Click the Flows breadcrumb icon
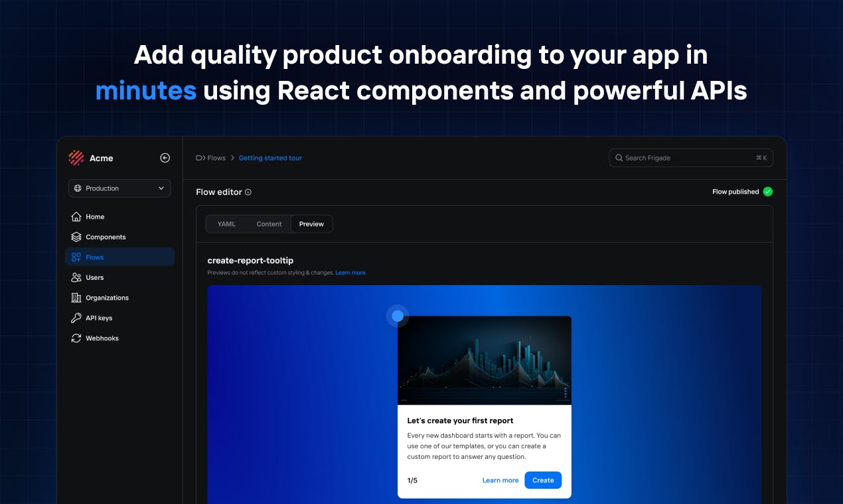This screenshot has width=843, height=504. click(200, 158)
